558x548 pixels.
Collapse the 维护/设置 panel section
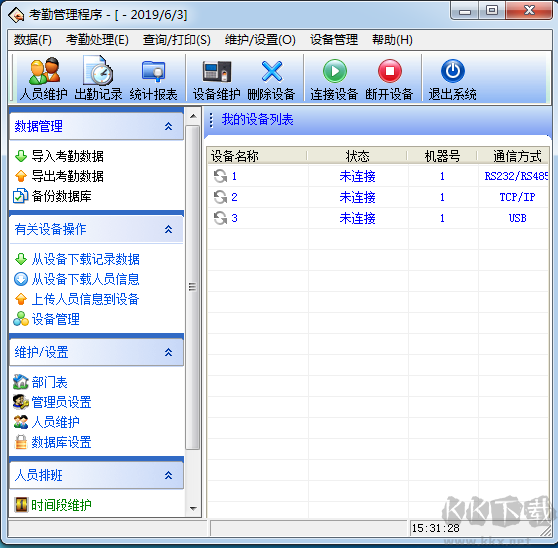coord(168,352)
